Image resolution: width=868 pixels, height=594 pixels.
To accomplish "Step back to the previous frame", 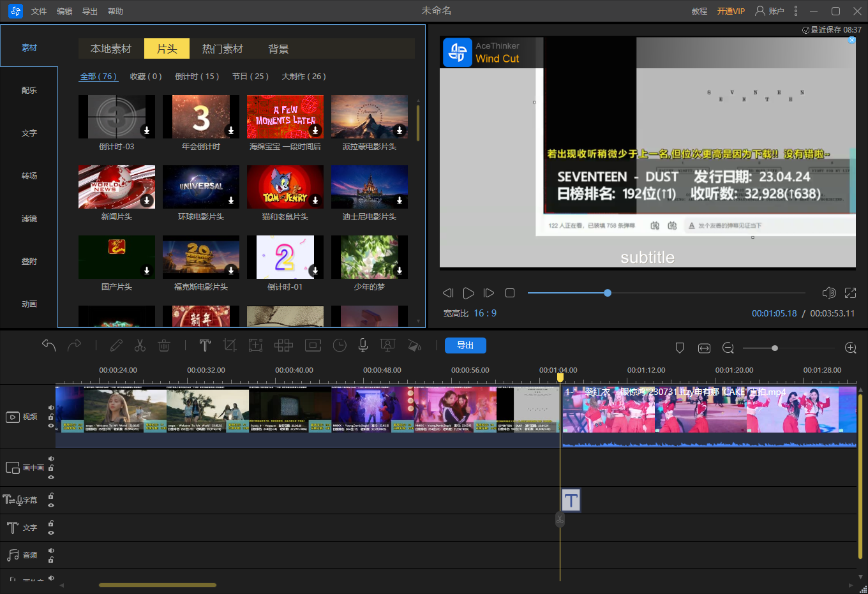I will pos(448,293).
